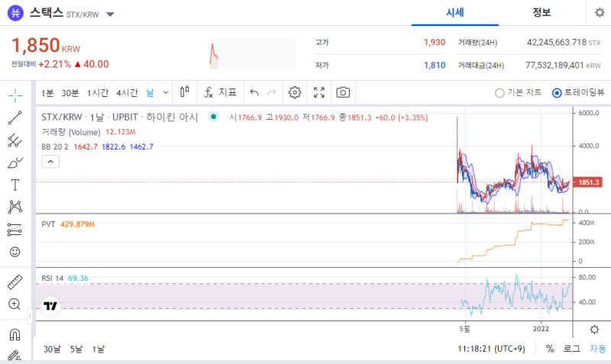The height and width of the screenshot is (364, 611).
Task: Click the TradingView logo badge
Action: click(x=50, y=305)
